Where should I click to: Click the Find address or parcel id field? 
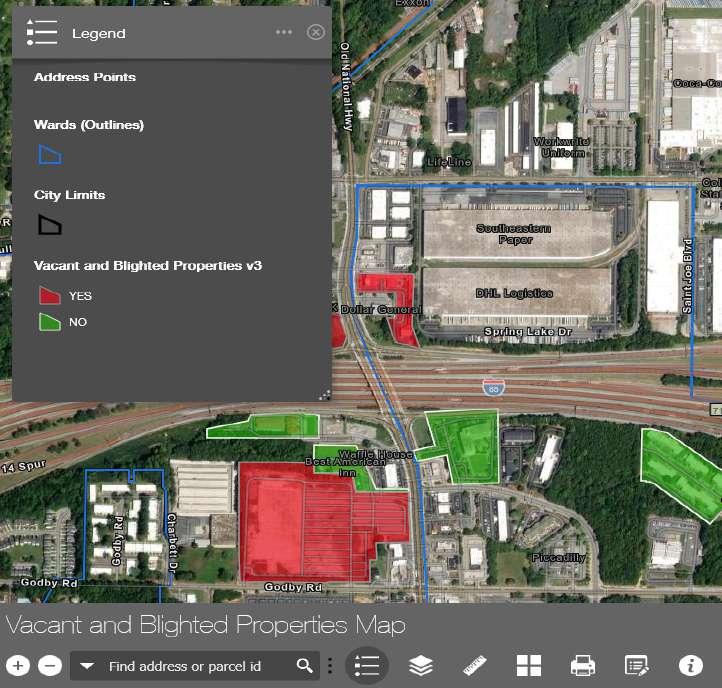coord(196,666)
